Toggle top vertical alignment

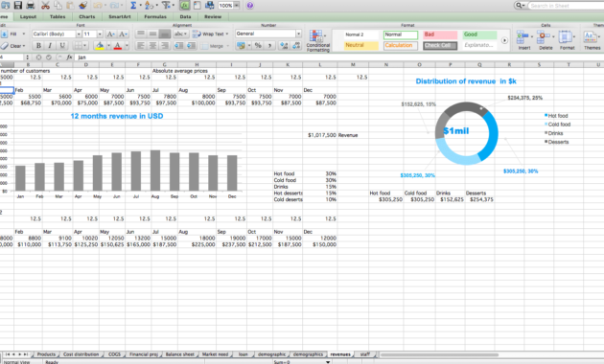click(x=141, y=34)
